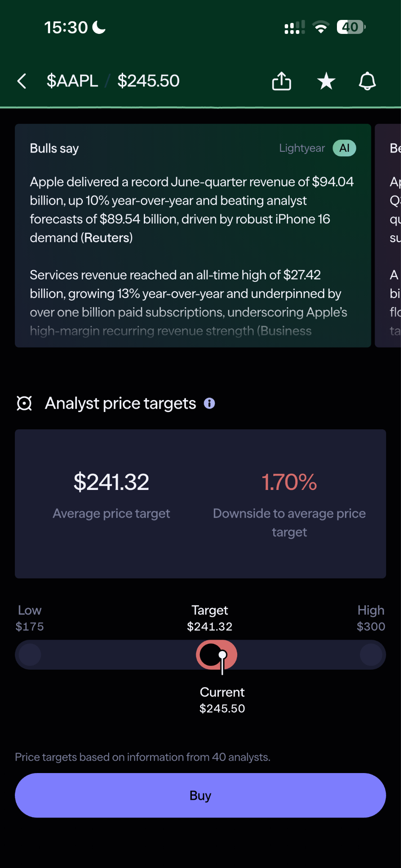Screen dimensions: 401x868
Task: Tap the info icon beside Analyst price targets
Action: coord(209,403)
